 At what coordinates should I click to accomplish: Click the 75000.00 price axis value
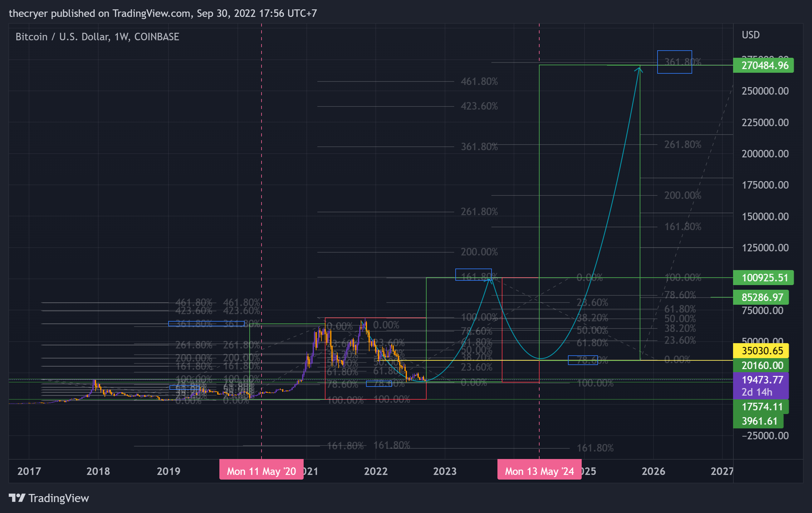762,310
